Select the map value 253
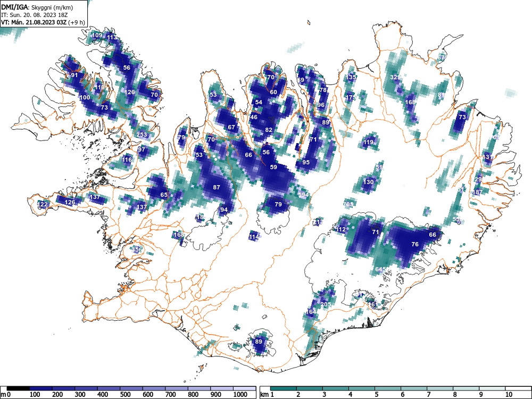 click(x=142, y=135)
